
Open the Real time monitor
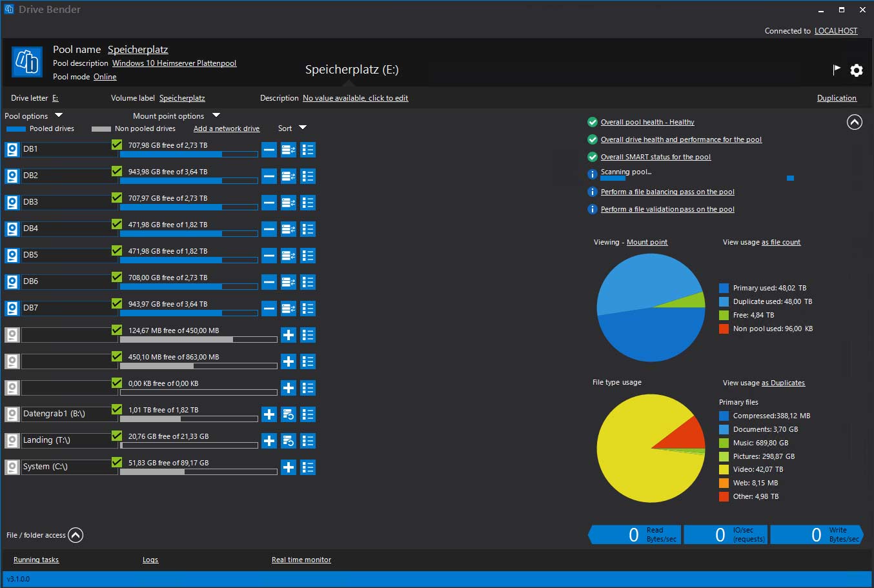(301, 560)
